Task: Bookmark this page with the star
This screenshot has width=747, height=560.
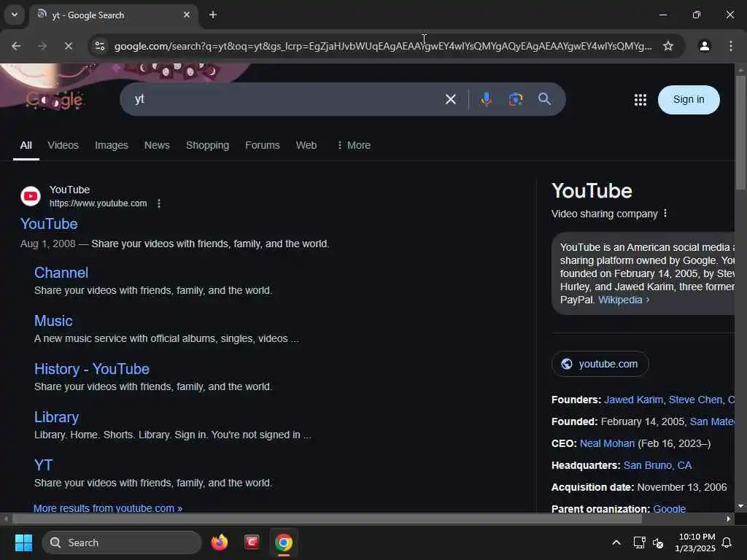Action: pyautogui.click(x=668, y=46)
